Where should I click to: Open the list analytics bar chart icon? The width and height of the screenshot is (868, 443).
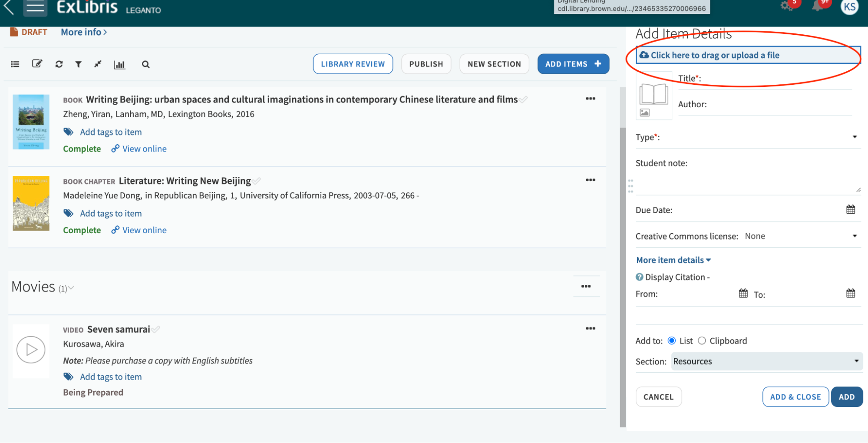point(119,64)
